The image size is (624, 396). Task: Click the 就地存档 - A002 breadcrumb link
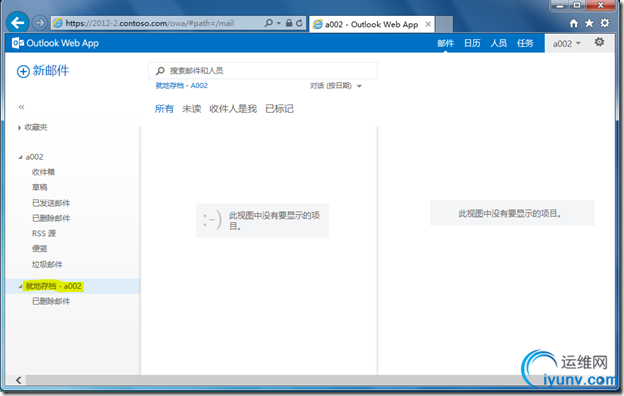click(181, 86)
